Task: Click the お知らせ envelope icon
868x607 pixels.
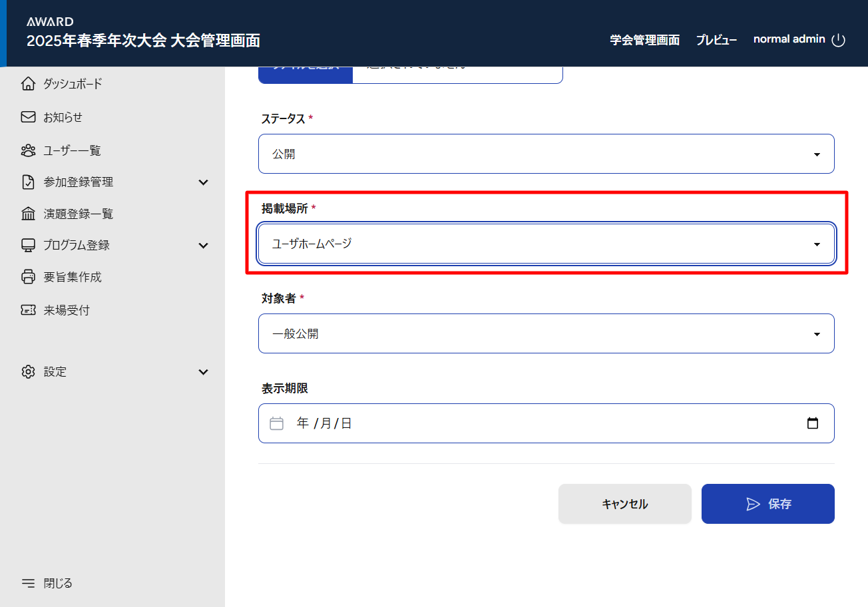Action: [28, 117]
